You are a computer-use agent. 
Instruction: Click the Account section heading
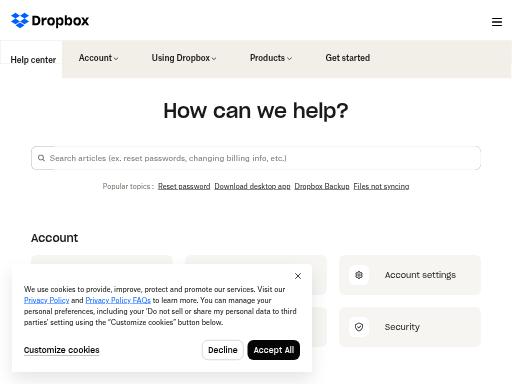(x=55, y=238)
